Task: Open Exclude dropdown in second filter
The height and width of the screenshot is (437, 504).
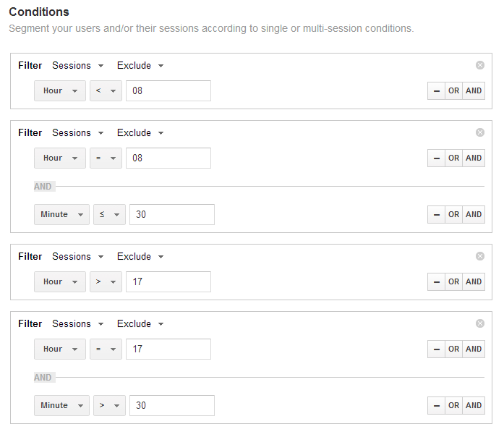Action: click(140, 132)
